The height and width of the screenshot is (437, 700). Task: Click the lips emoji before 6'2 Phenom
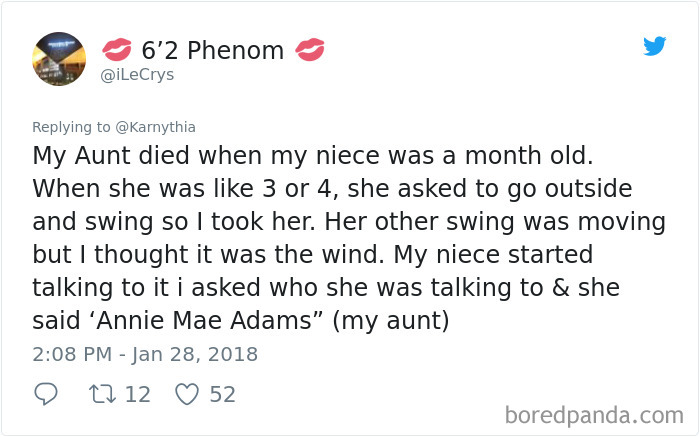[117, 49]
